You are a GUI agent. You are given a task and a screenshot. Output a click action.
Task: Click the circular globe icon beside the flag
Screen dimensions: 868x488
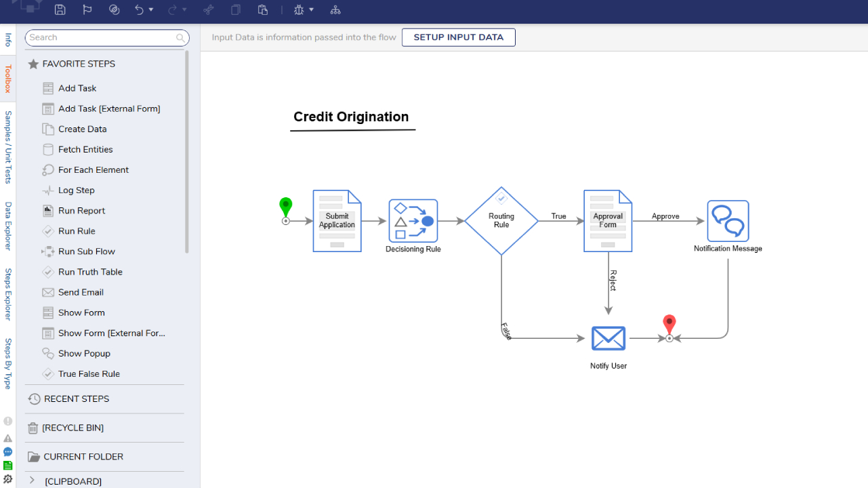click(115, 9)
